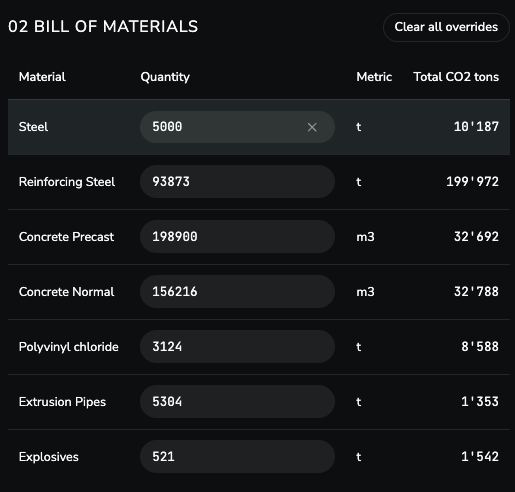Edit the Steel quantity field 5000

pyautogui.click(x=237, y=127)
